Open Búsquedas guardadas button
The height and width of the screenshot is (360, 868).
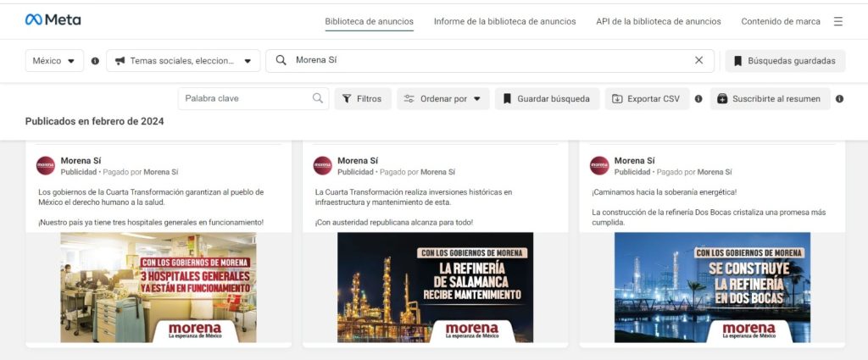pos(786,61)
